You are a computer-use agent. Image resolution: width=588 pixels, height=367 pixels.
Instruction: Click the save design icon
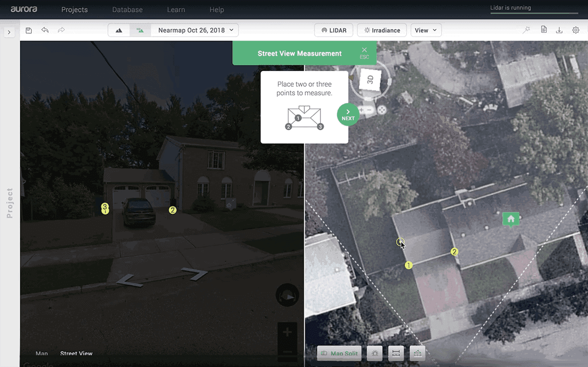(29, 30)
